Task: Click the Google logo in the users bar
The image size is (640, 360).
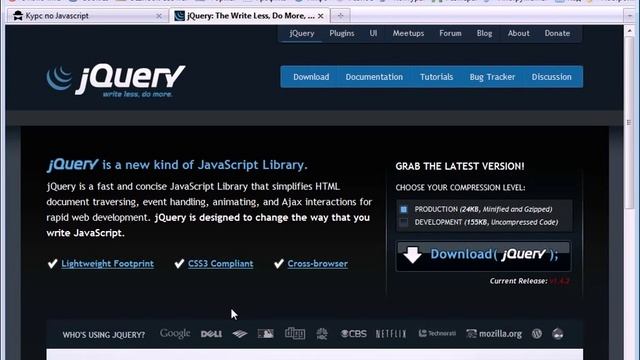Action: click(x=175, y=333)
